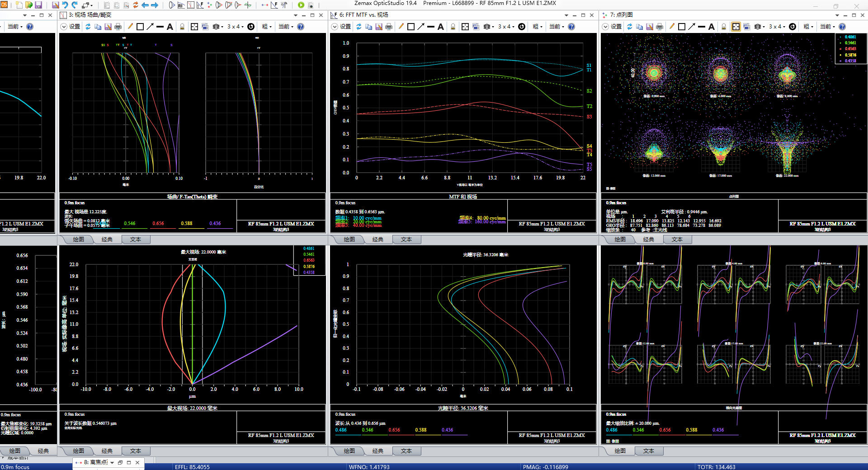
Task: Switch to 文本 tab under FFT MTF plot
Action: pos(406,240)
